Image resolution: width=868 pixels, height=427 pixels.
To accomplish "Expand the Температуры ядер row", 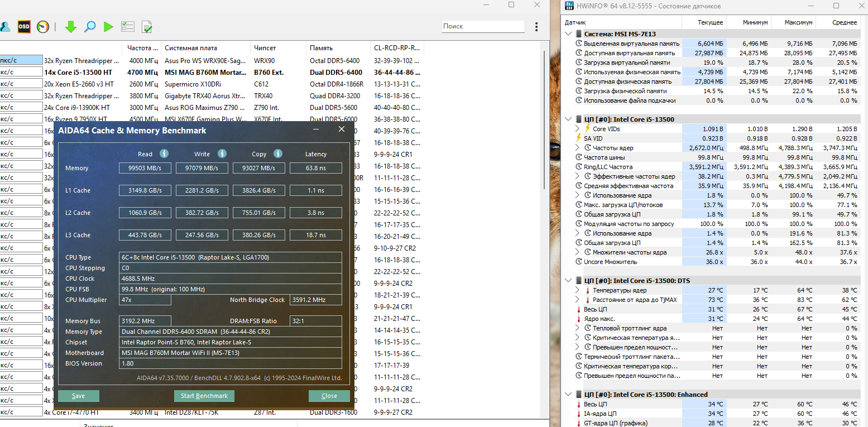I will pos(578,290).
